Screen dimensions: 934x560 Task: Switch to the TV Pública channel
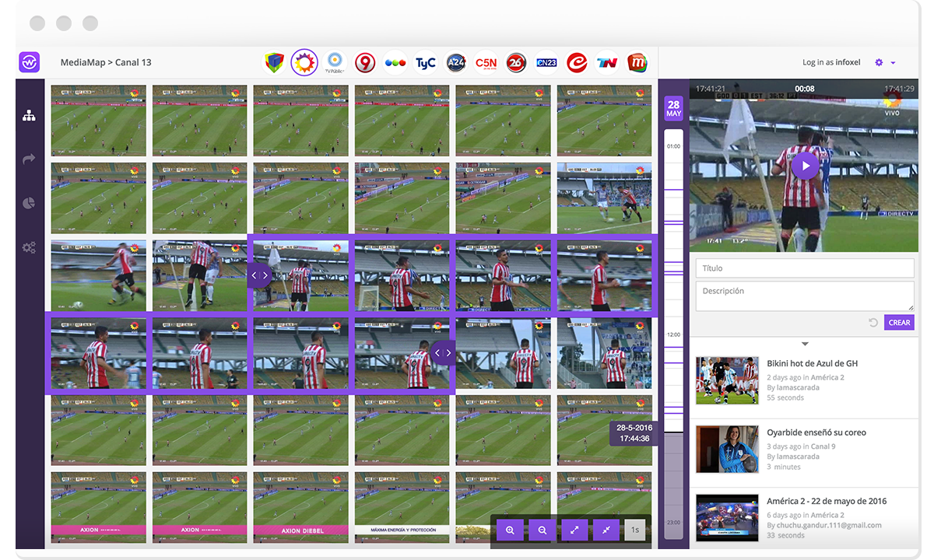pos(335,62)
